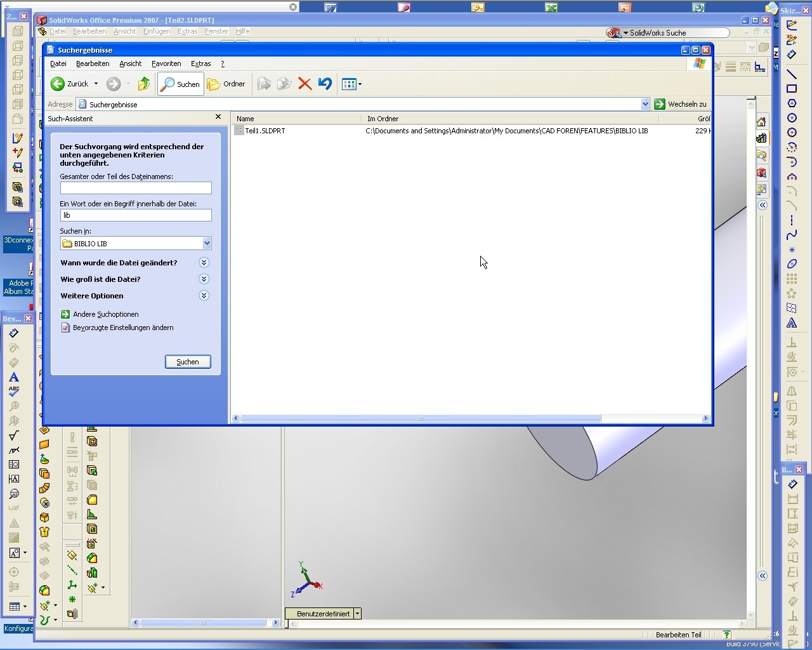Click the 'Wechseln zu' go button
Viewport: 812px width, 650px height.
[x=681, y=104]
